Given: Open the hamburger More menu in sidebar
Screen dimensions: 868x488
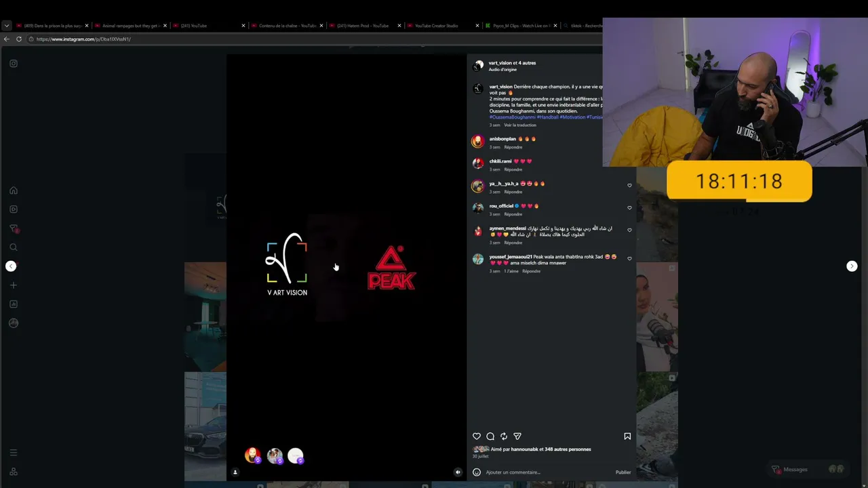Looking at the screenshot, I should 14,453.
